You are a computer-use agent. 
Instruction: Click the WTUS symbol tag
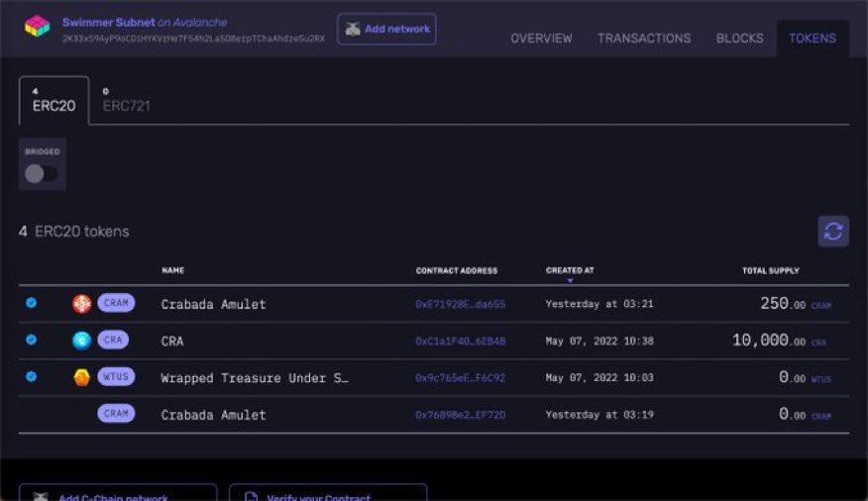pos(116,376)
